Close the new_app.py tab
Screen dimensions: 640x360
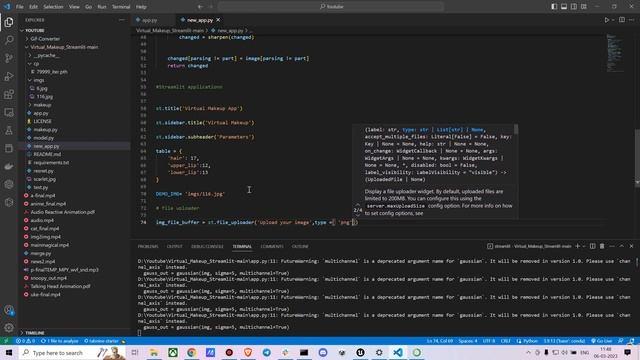coord(218,20)
